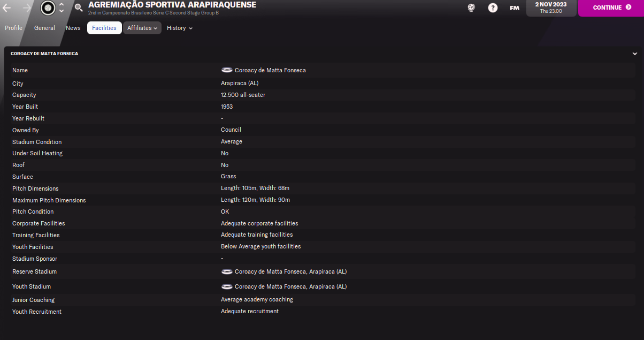Click the date display 2 Nov 2023
644x340 pixels.
tap(551, 7)
